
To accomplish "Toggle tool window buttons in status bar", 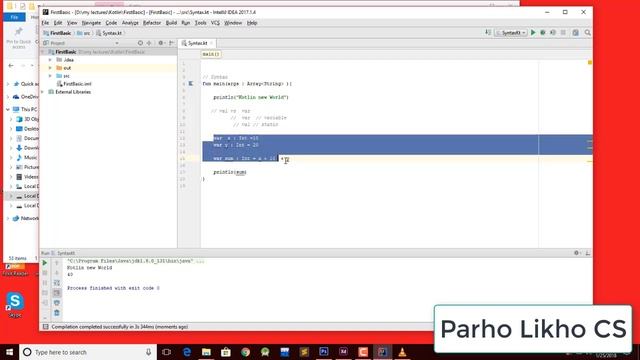I will click(46, 327).
